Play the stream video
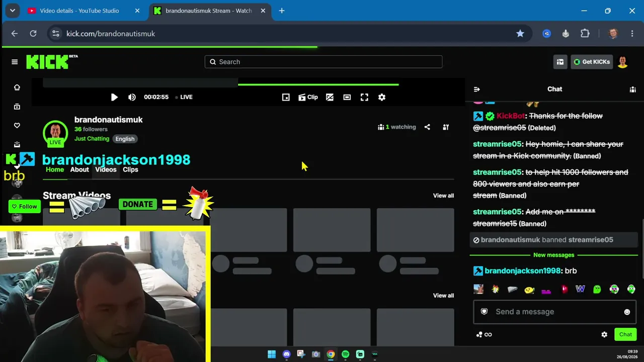 [114, 97]
